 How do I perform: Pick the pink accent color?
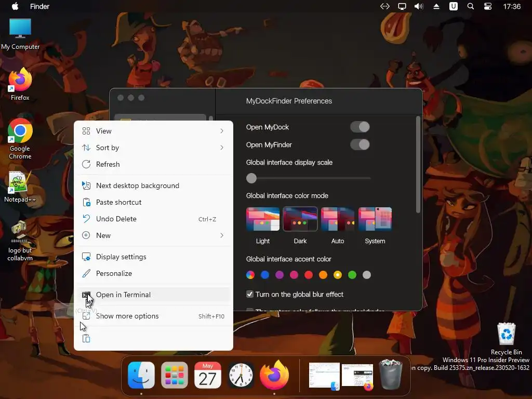click(x=294, y=275)
